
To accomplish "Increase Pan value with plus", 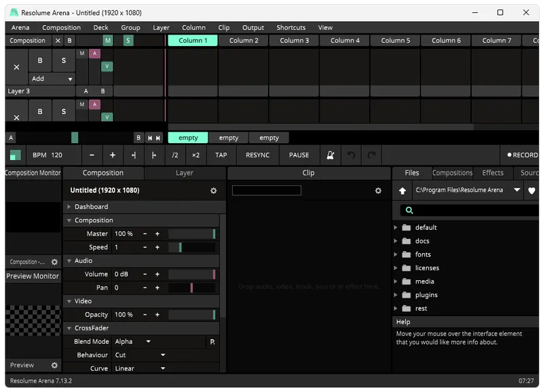I will point(157,288).
